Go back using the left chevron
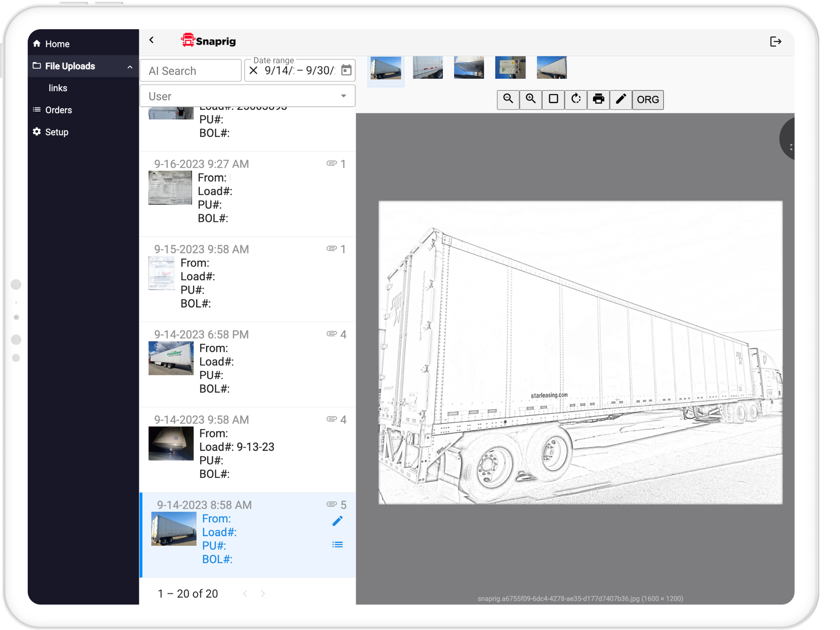 pyautogui.click(x=152, y=40)
